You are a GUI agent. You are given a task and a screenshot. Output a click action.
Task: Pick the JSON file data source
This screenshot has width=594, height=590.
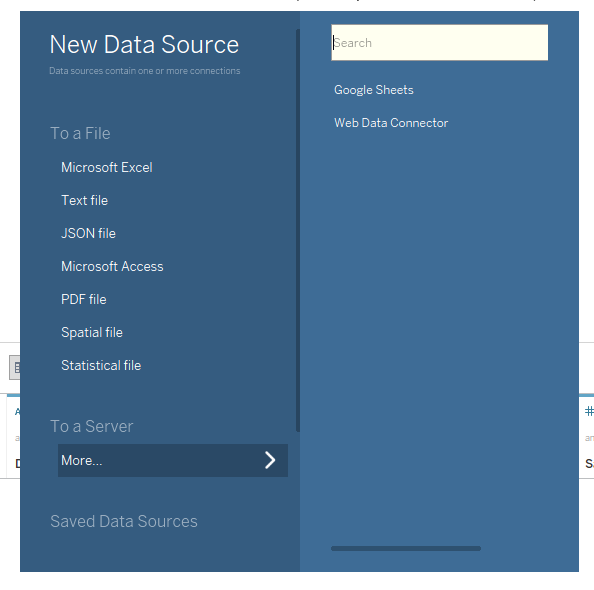[88, 233]
